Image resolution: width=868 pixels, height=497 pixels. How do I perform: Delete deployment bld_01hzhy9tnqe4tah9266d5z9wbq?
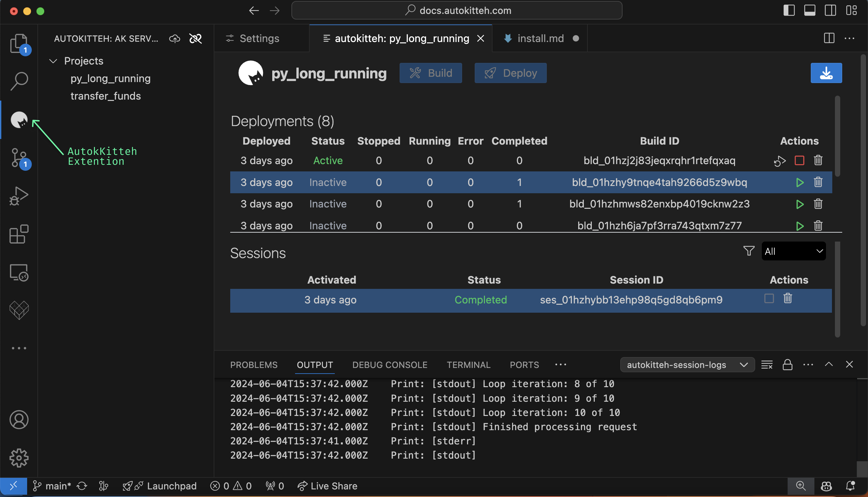(x=818, y=182)
